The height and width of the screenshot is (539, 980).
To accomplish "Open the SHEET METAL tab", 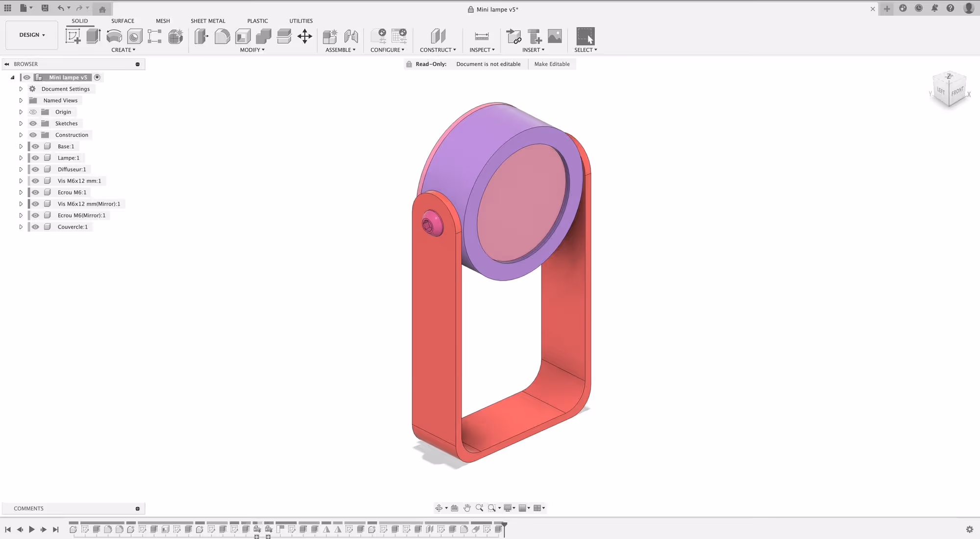I will click(208, 21).
